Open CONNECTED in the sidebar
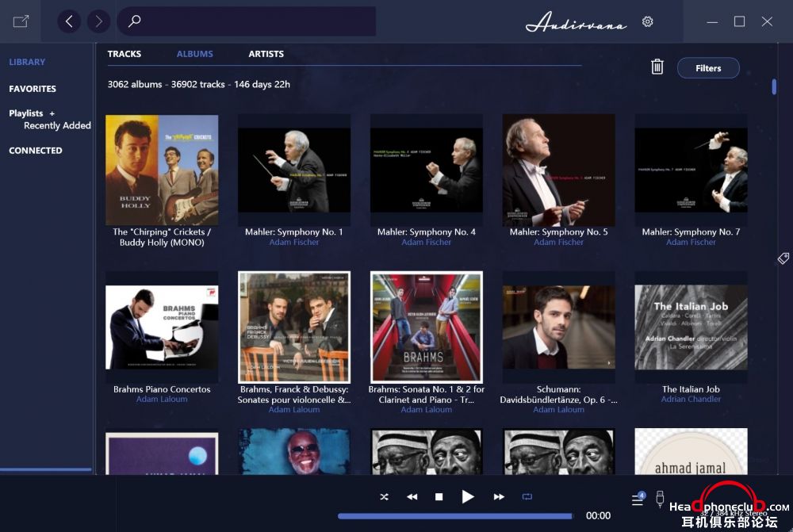The image size is (793, 532). coord(36,150)
